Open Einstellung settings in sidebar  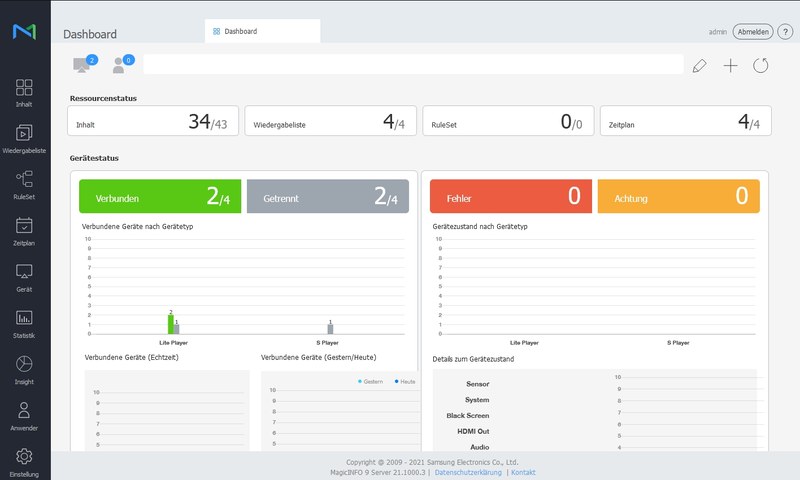pos(24,461)
